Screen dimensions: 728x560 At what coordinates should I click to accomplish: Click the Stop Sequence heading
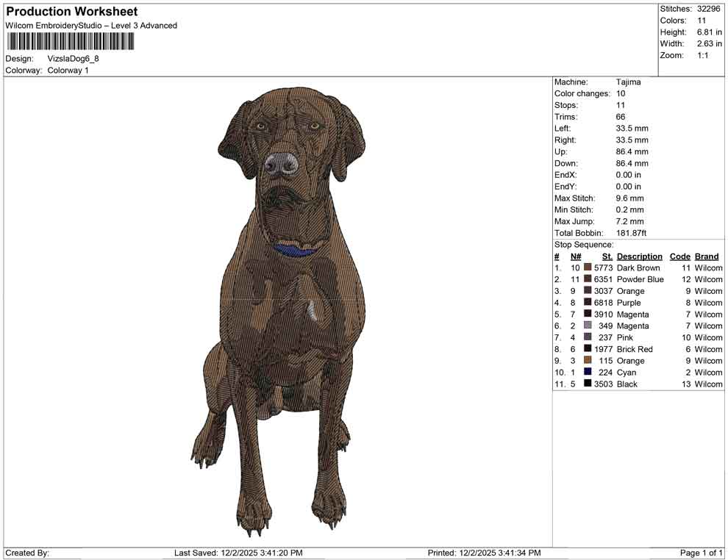point(584,244)
